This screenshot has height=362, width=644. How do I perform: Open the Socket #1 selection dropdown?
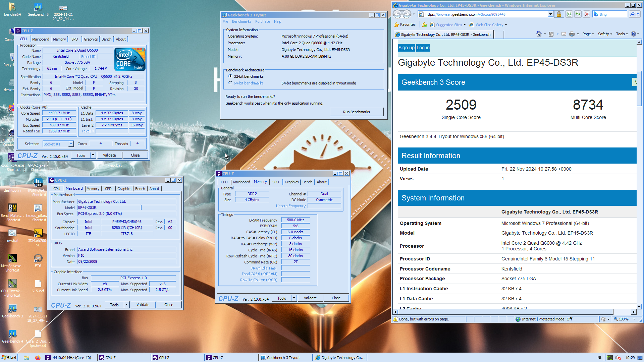pos(71,144)
